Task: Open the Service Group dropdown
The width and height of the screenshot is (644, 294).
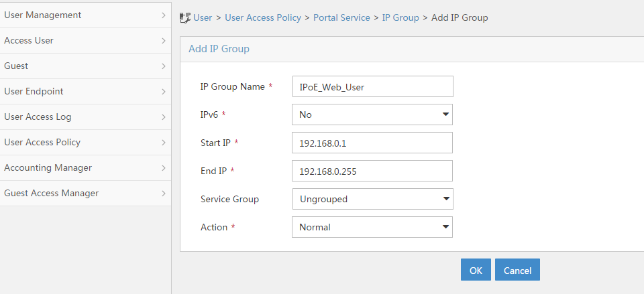Action: tap(372, 199)
